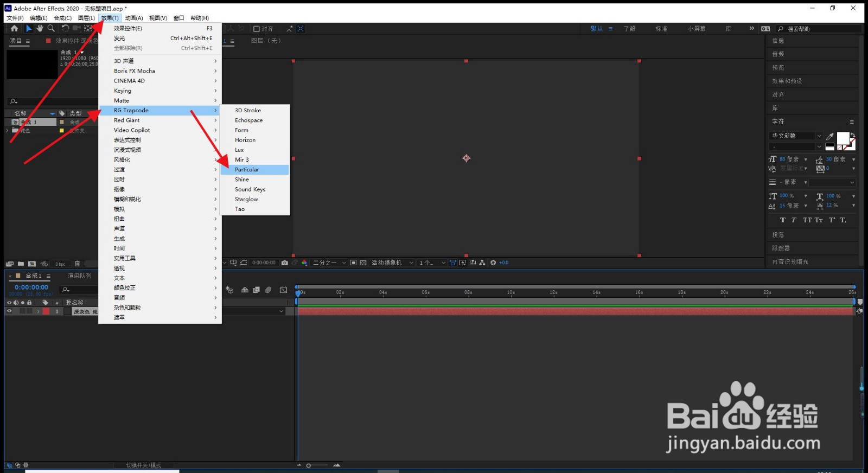Click the project trash delete icon
The width and height of the screenshot is (868, 473).
[78, 264]
